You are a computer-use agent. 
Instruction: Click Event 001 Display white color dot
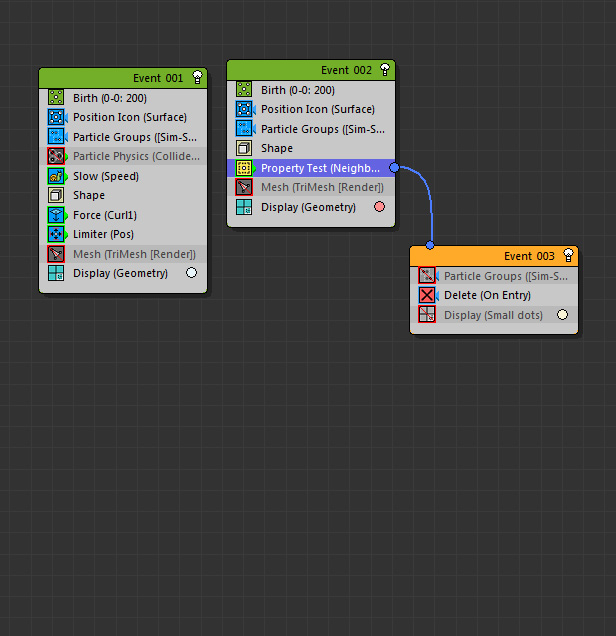[x=191, y=273]
